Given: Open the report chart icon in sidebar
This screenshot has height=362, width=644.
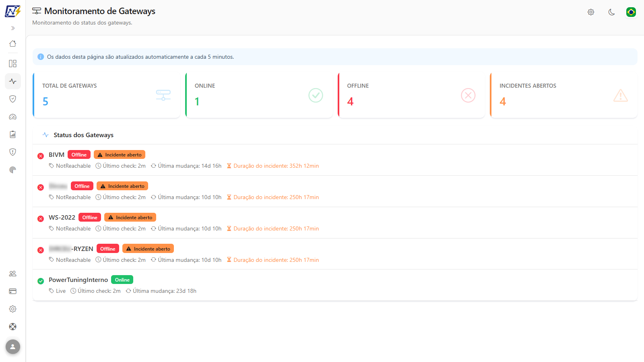Looking at the screenshot, I should pos(13,134).
